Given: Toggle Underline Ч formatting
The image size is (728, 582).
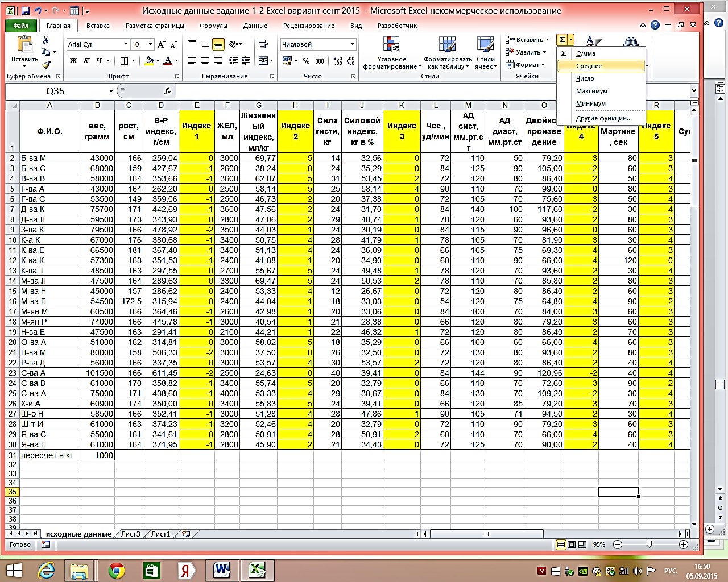Looking at the screenshot, I should point(99,61).
